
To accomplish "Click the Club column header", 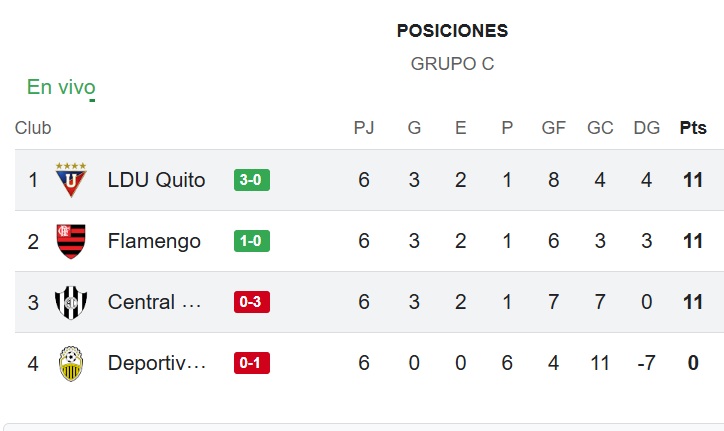I will 33,128.
